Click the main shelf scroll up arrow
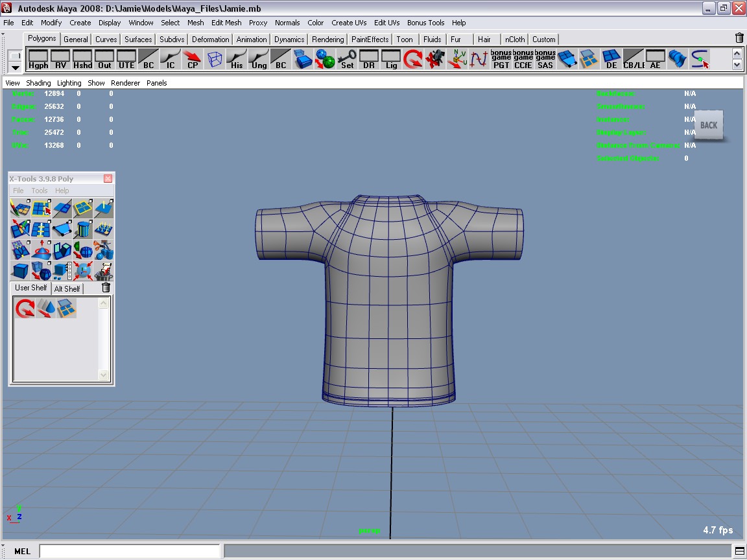Image resolution: width=747 pixels, height=560 pixels. click(737, 53)
